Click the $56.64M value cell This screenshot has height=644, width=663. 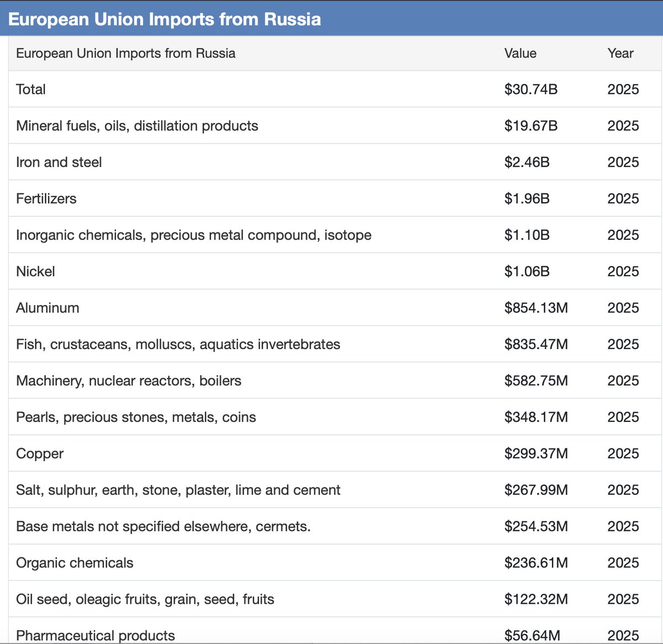click(532, 636)
